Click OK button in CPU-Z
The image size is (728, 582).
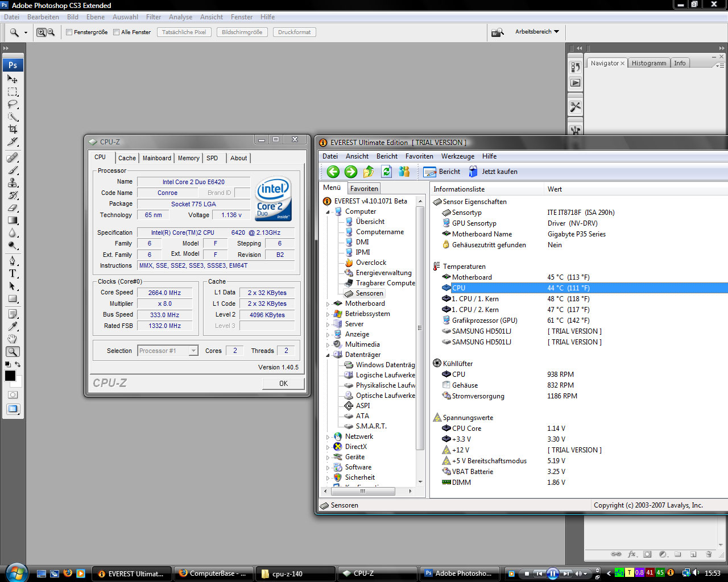pos(283,384)
